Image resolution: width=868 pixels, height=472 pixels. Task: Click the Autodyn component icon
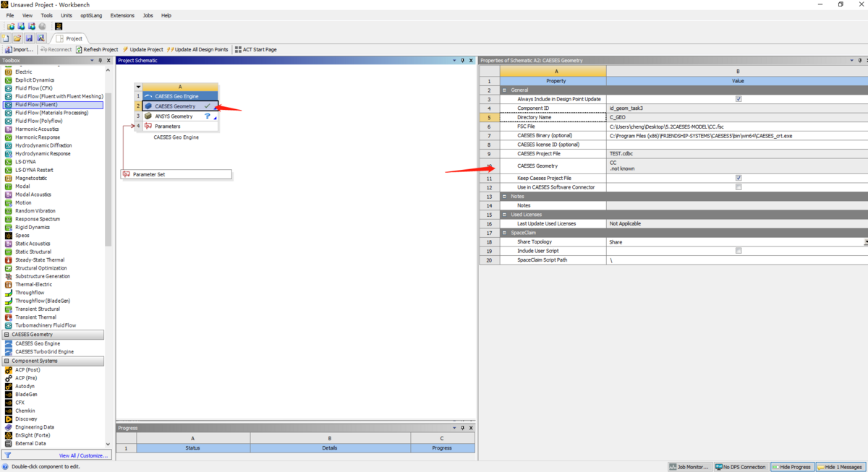pyautogui.click(x=9, y=386)
